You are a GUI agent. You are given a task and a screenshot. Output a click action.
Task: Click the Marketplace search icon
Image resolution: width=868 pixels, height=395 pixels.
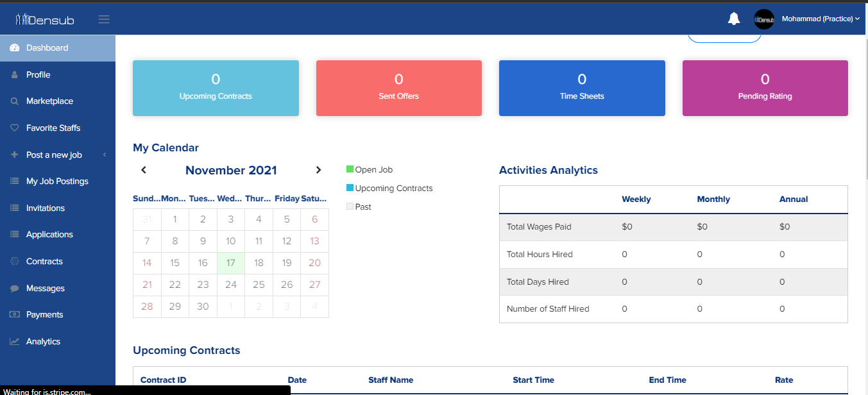pyautogui.click(x=15, y=101)
